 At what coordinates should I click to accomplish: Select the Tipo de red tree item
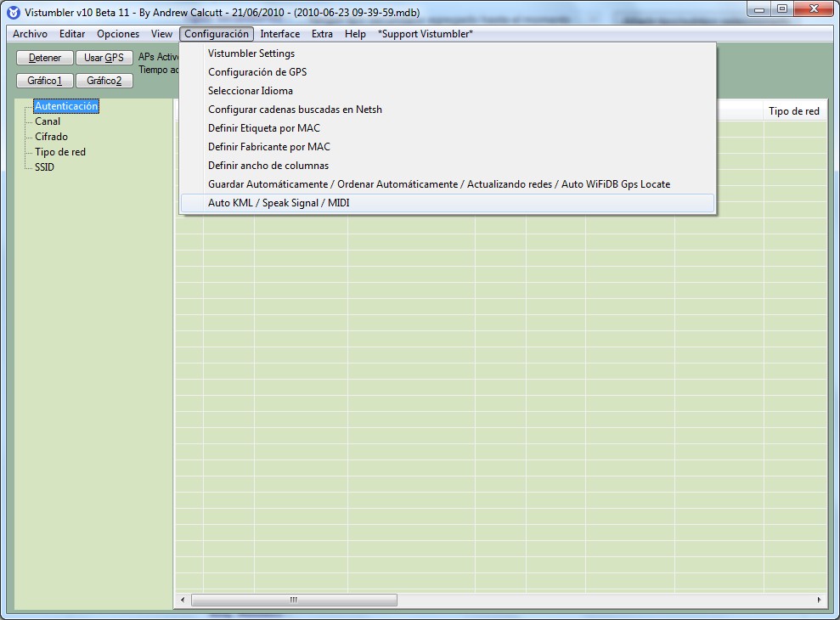click(x=60, y=152)
